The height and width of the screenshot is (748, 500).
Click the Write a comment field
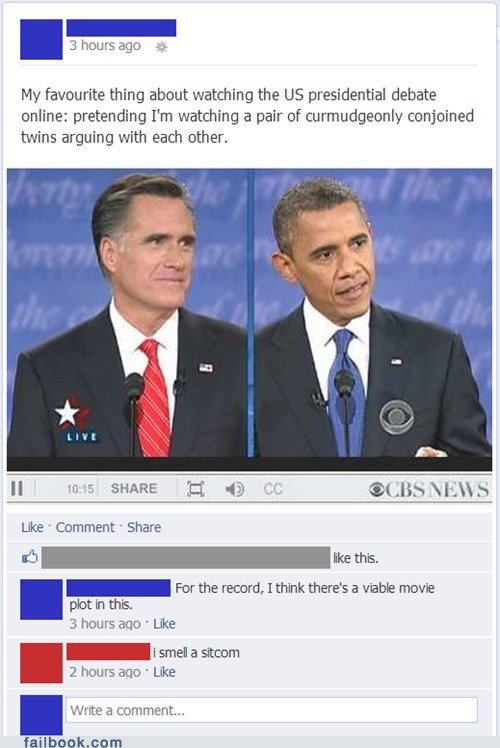271,710
